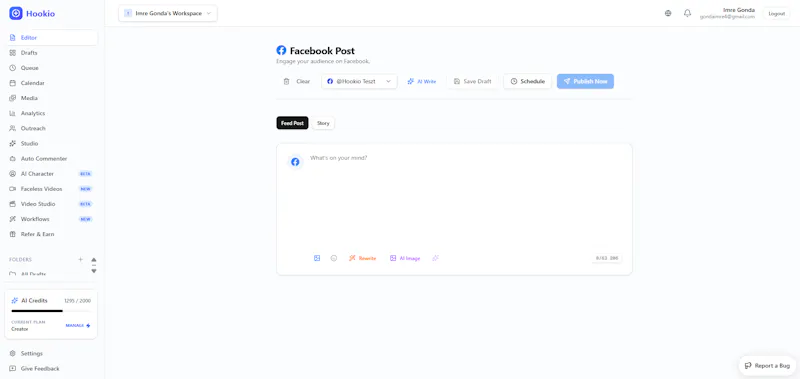Click the Workflows icon
The height and width of the screenshot is (379, 800).
pyautogui.click(x=13, y=219)
